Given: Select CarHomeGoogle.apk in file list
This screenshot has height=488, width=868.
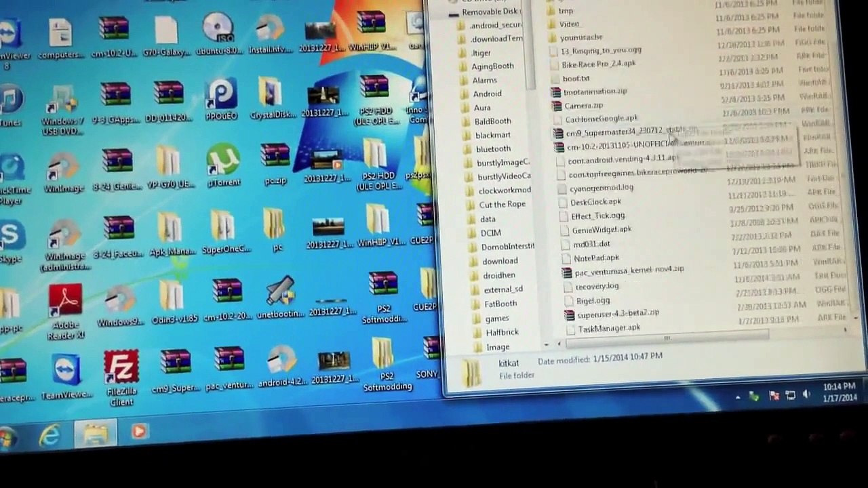Looking at the screenshot, I should pyautogui.click(x=595, y=119).
